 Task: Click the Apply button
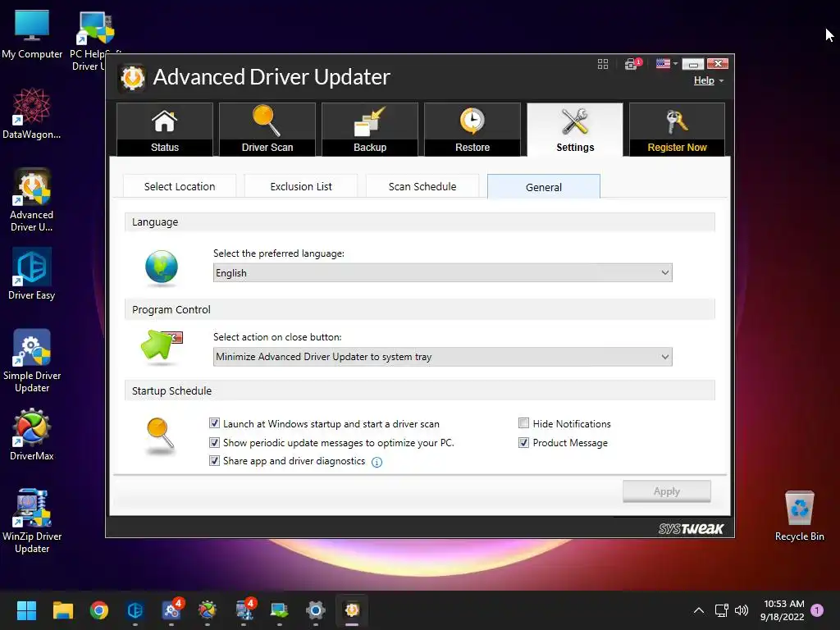666,491
